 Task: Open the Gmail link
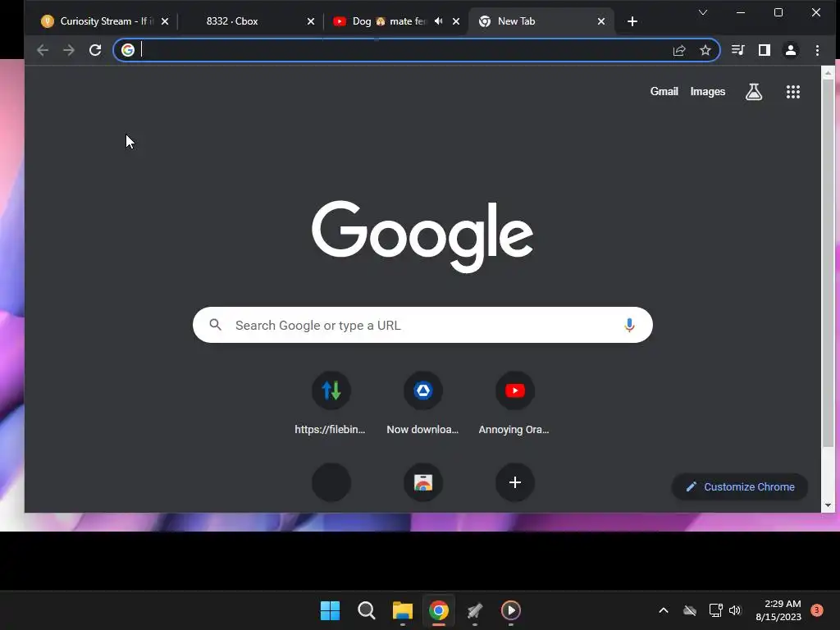pyautogui.click(x=664, y=92)
